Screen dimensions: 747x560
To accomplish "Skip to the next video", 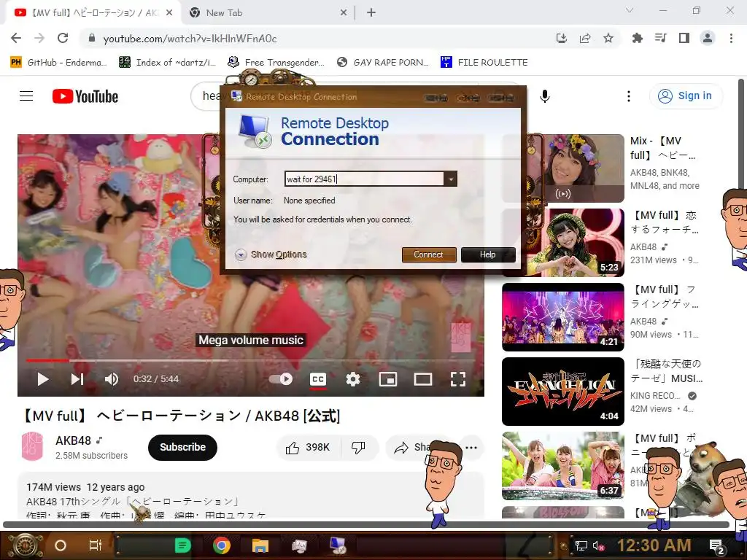I will tap(77, 379).
